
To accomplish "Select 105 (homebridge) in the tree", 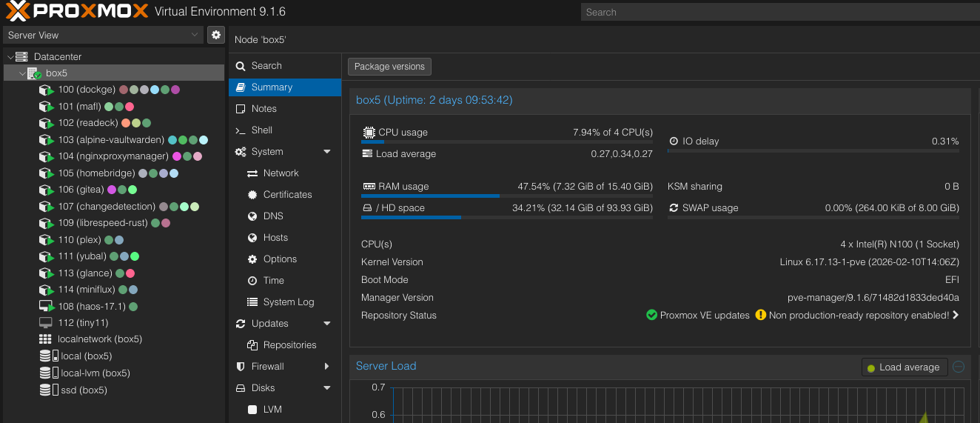I will [x=114, y=173].
